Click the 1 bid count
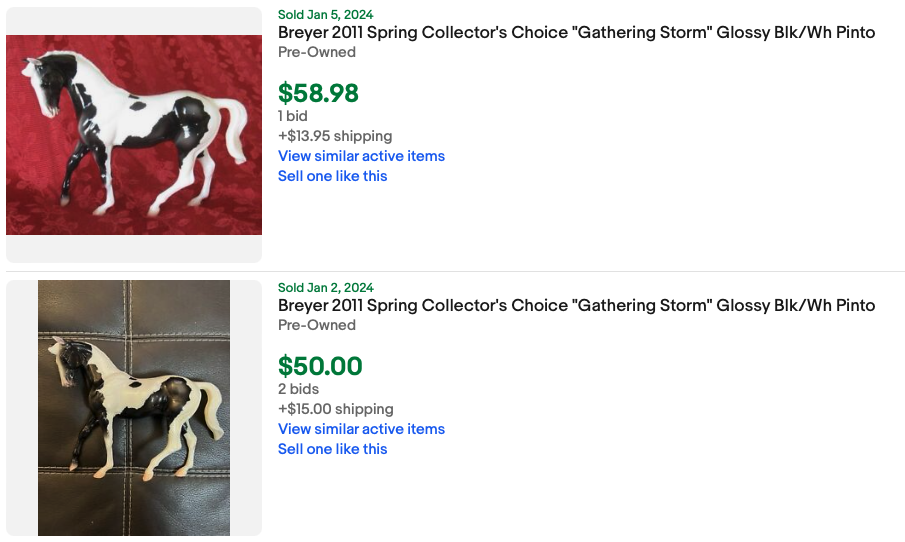 click(293, 116)
